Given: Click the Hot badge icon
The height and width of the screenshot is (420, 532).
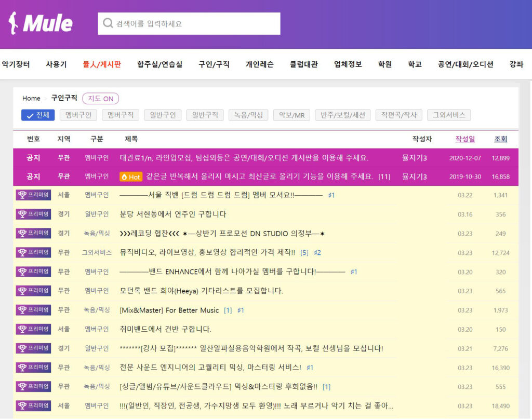Looking at the screenshot, I should coord(130,177).
